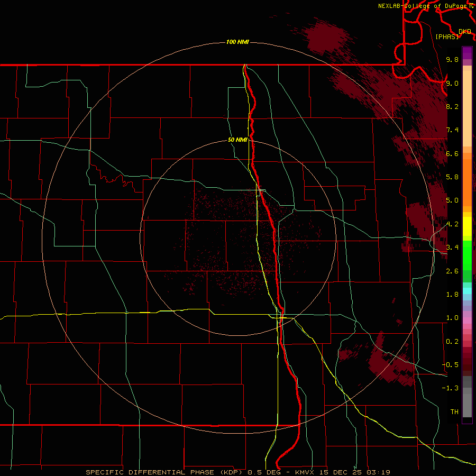Click the NEXLAB-College of DuPage label

tap(422, 6)
